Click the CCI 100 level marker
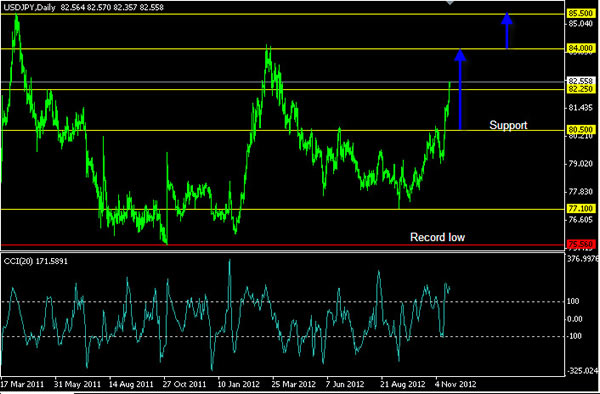This screenshot has width=600, height=394. [x=573, y=302]
